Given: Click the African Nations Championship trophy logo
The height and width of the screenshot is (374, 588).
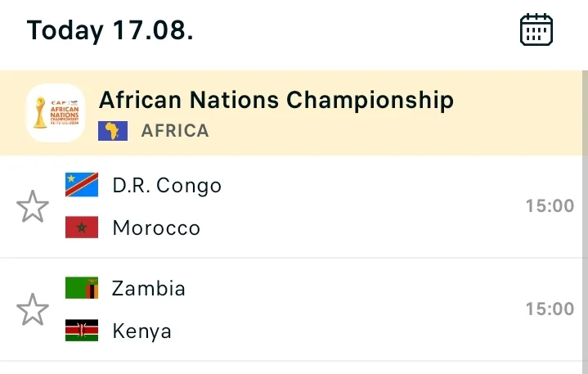Looking at the screenshot, I should pyautogui.click(x=56, y=113).
